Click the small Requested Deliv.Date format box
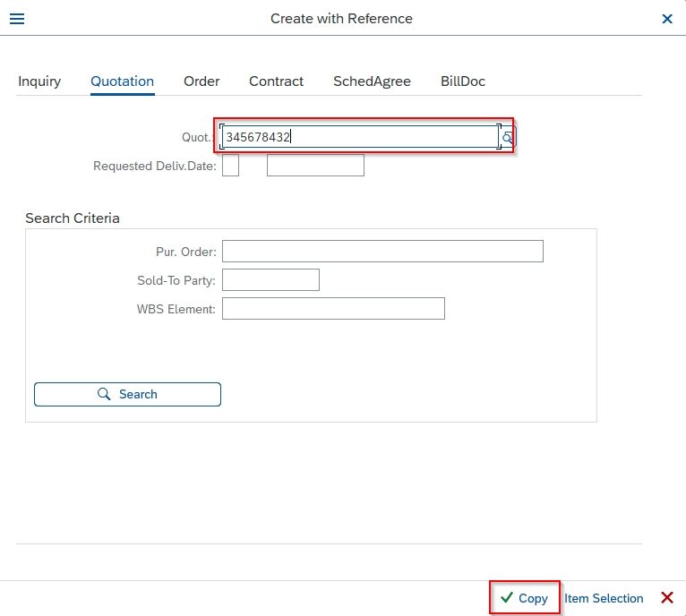The image size is (686, 616). pyautogui.click(x=230, y=166)
